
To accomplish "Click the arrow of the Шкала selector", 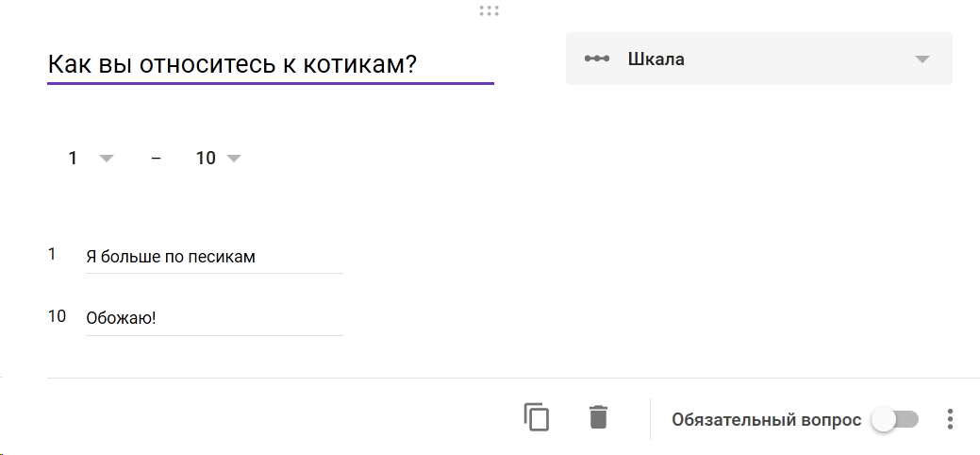I will (x=922, y=59).
